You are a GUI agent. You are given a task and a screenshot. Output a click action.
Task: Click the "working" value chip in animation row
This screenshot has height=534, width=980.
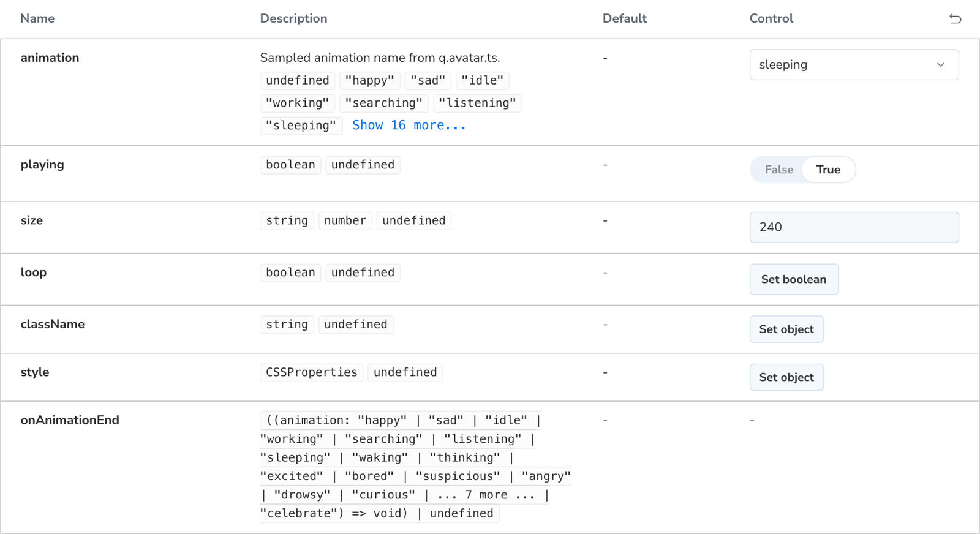[297, 103]
